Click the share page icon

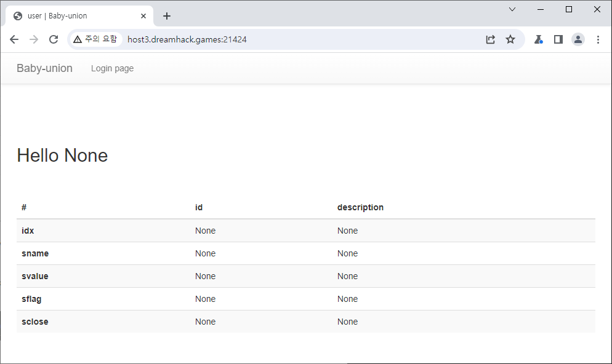click(490, 39)
